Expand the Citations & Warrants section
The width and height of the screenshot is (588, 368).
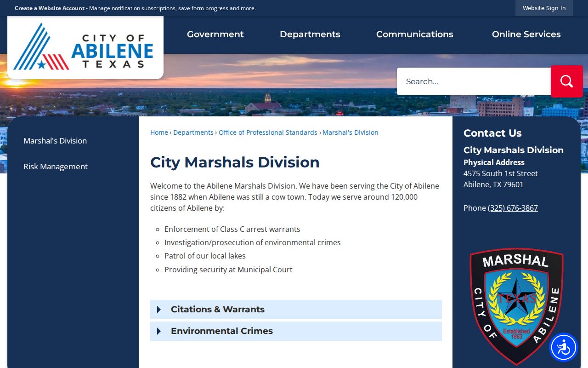coord(296,310)
